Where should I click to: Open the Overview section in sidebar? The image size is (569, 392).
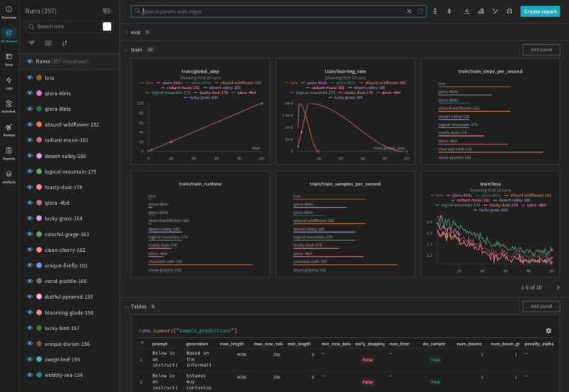(9, 12)
